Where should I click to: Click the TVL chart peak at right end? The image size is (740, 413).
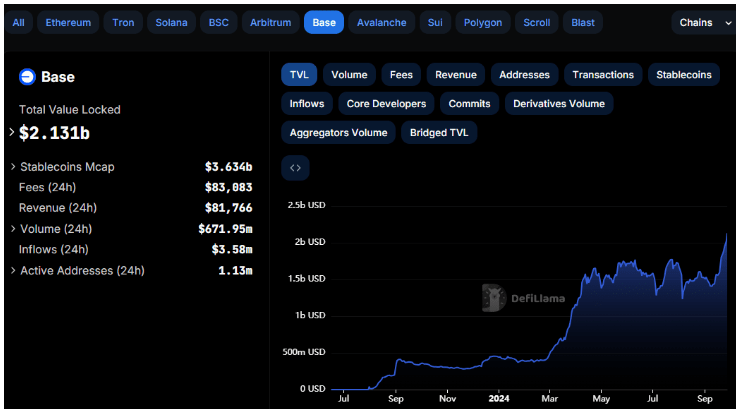click(726, 235)
